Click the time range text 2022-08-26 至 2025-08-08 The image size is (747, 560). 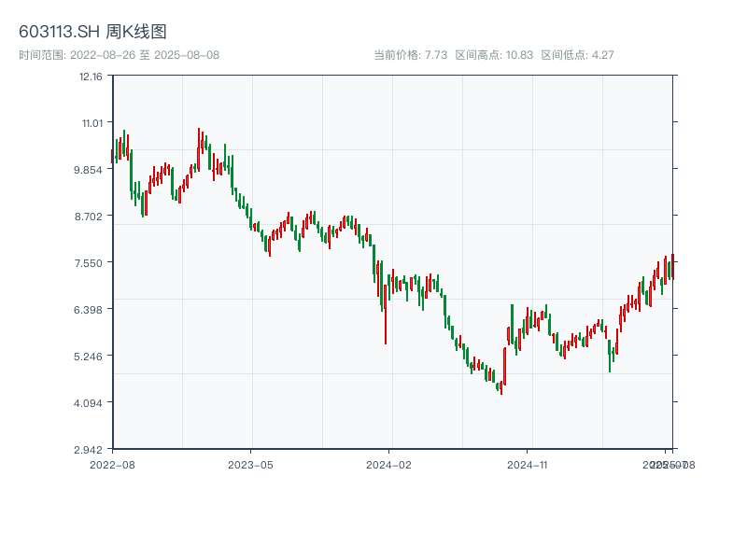[119, 55]
